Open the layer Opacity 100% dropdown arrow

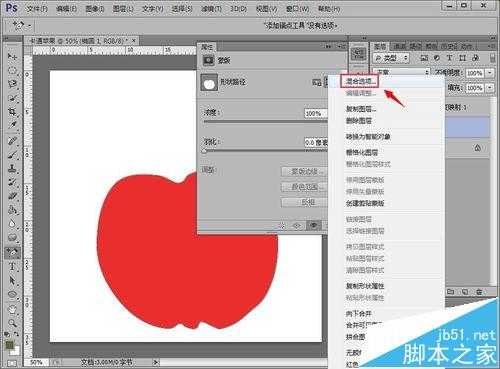[x=490, y=73]
